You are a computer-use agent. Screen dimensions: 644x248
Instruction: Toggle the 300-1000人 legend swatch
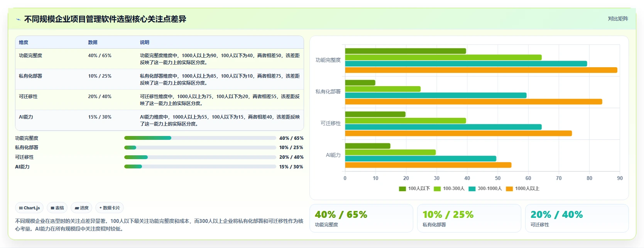pos(472,189)
